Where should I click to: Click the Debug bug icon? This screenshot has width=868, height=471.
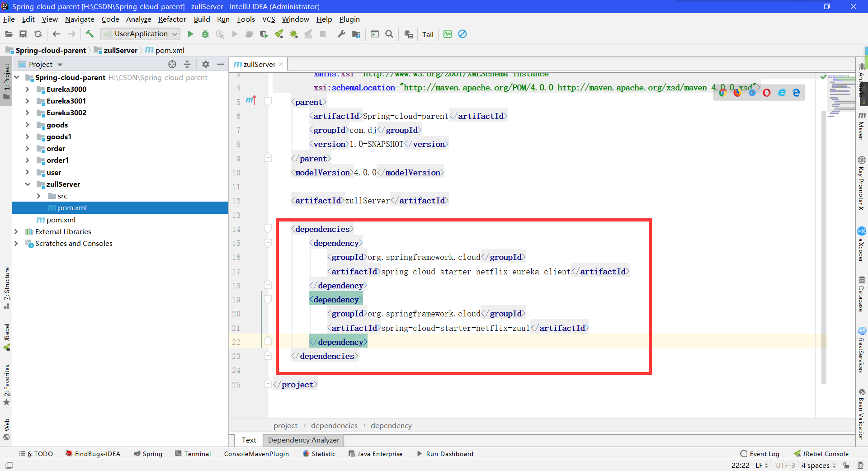205,34
